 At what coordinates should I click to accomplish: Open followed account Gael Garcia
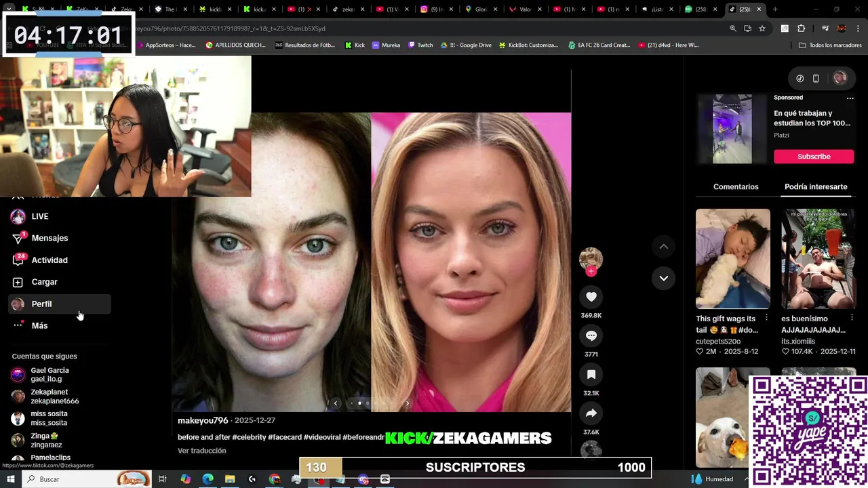point(50,375)
